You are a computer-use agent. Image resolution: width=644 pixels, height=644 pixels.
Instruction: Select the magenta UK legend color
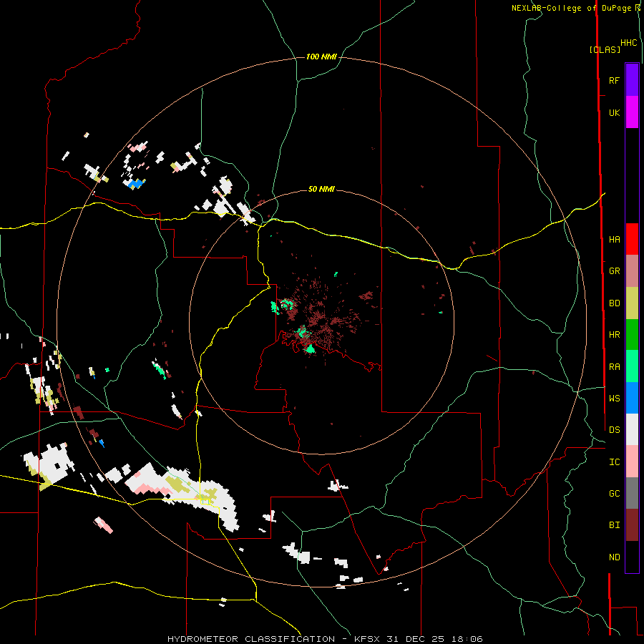coord(632,112)
